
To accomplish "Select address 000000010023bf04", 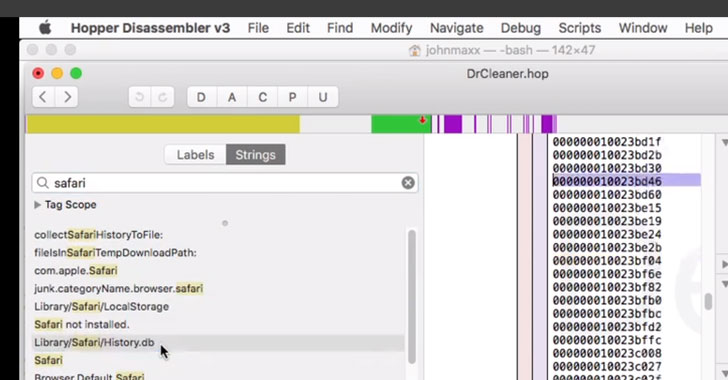I will point(607,261).
